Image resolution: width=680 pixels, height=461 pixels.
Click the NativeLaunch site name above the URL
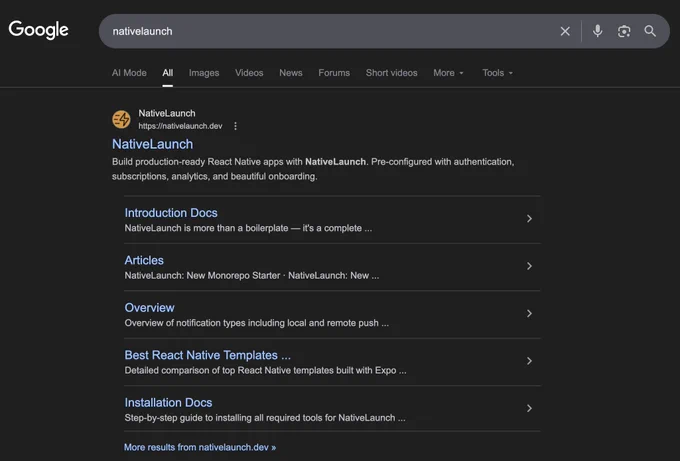[x=167, y=113]
